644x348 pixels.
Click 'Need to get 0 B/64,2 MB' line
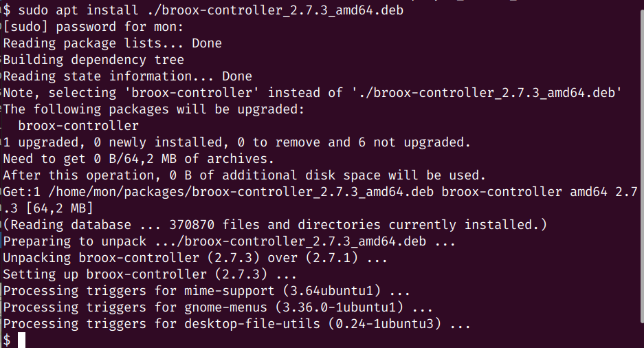138,159
